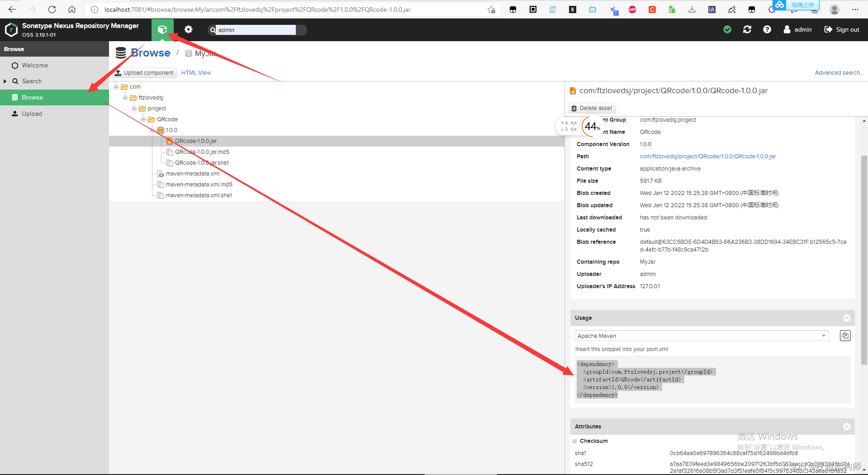Select maven-metadata.xml.sha1 file
Viewport: 868px width, 475px height.
pyautogui.click(x=199, y=195)
